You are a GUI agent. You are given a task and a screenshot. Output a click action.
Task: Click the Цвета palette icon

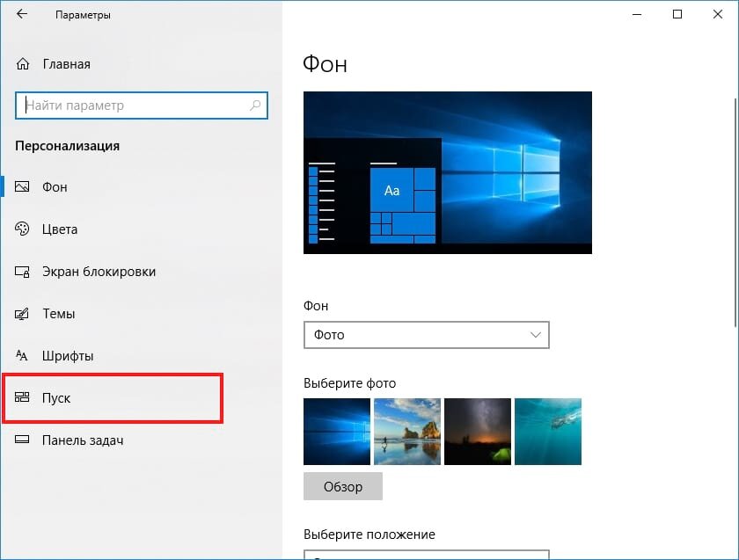[22, 229]
